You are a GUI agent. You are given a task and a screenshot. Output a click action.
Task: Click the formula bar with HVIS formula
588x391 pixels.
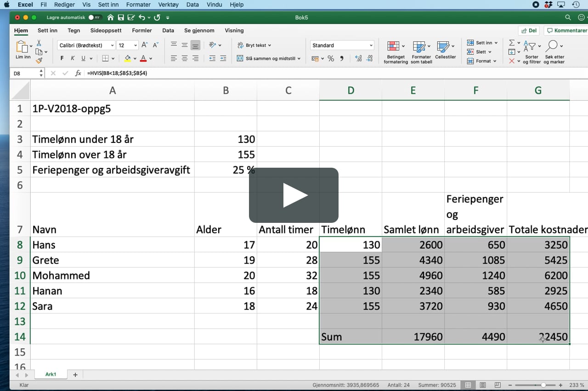(x=335, y=73)
